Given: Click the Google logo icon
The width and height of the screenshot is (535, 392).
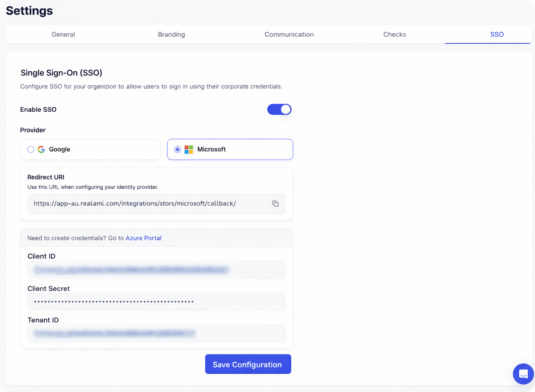Looking at the screenshot, I should click(41, 149).
